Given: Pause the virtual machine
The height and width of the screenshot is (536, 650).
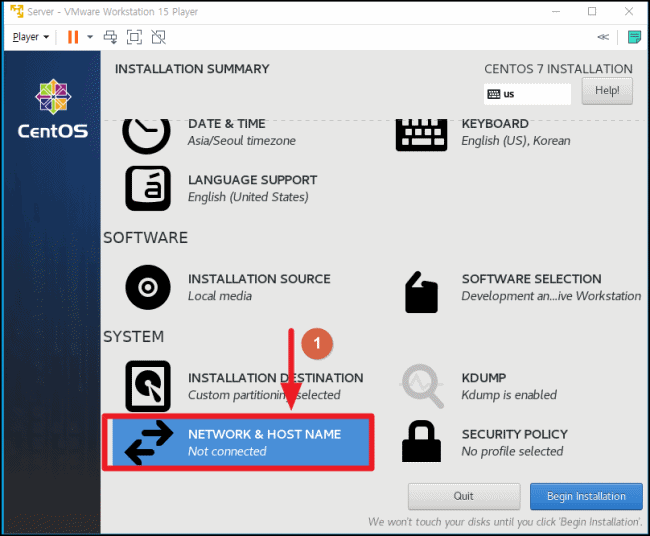Looking at the screenshot, I should [73, 37].
